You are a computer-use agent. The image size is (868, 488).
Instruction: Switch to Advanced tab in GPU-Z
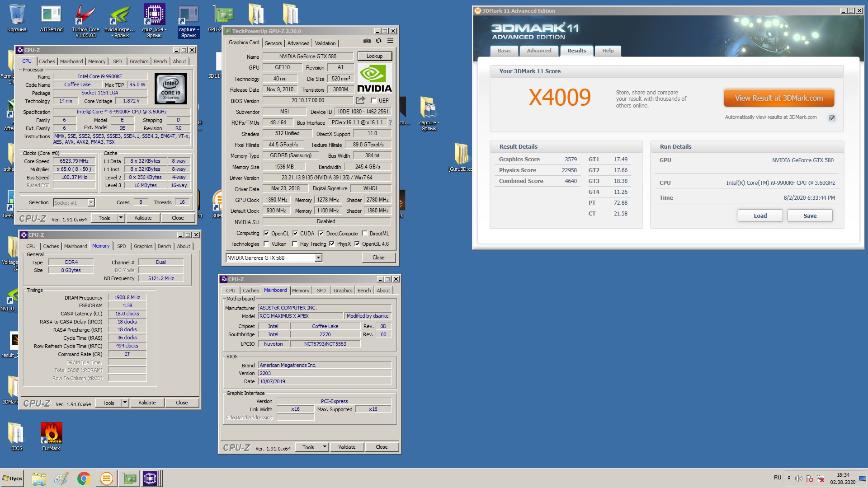[x=298, y=43]
